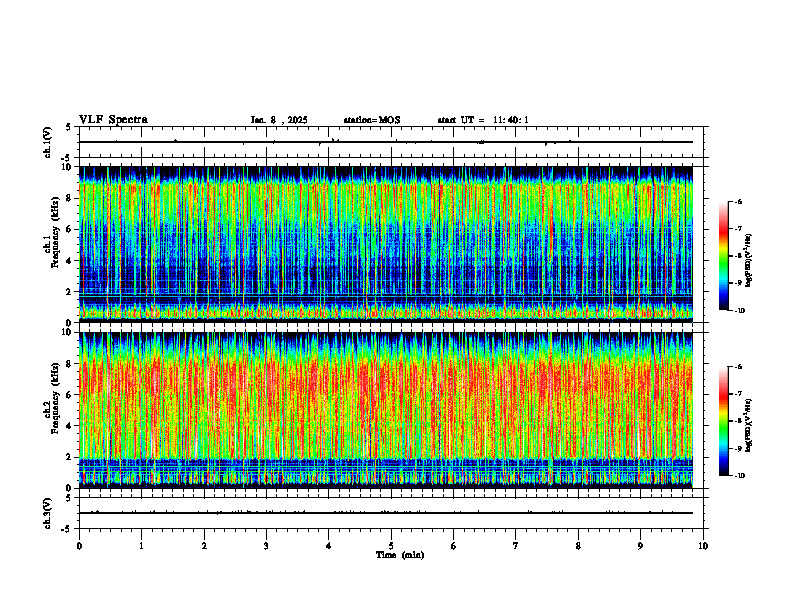Screen dimensions: 792x612
Task: Click the "Time (min)" x-axis label
Action: pyautogui.click(x=400, y=555)
